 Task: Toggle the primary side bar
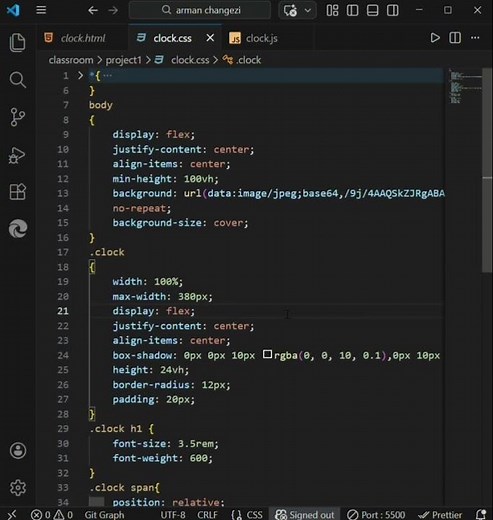tap(352, 10)
